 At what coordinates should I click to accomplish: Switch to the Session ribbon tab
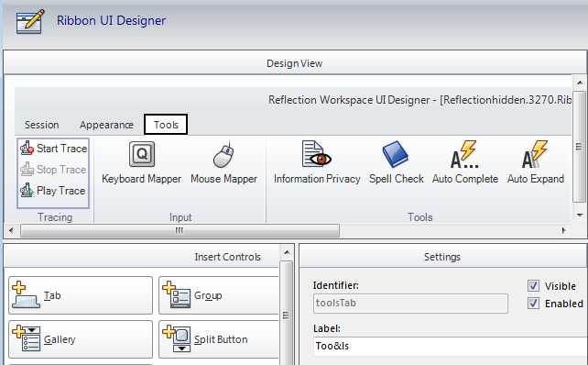(41, 125)
